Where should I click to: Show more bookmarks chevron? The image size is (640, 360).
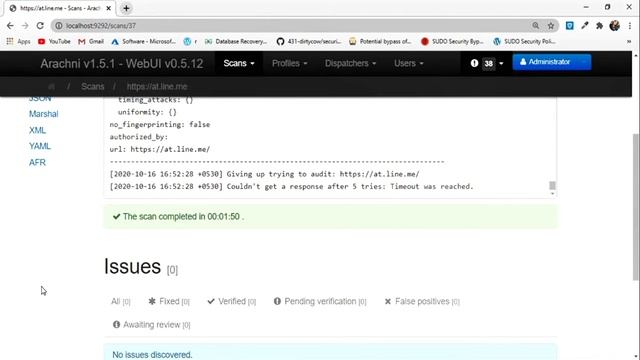click(629, 41)
